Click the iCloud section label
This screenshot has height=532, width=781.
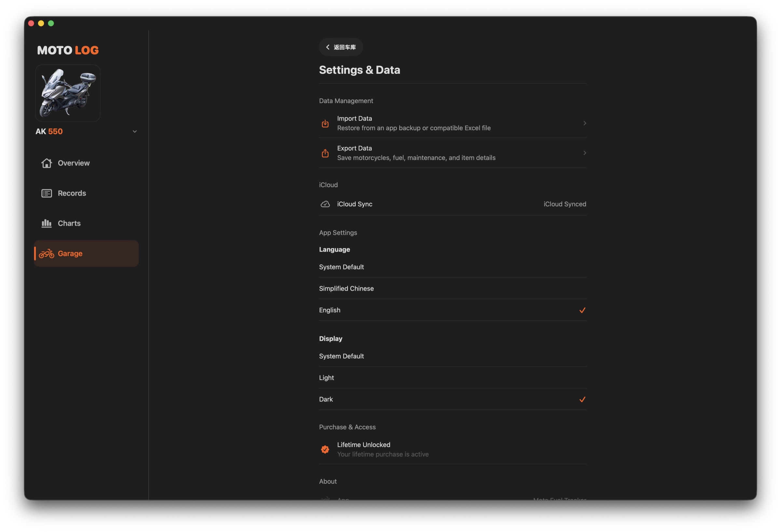(328, 185)
